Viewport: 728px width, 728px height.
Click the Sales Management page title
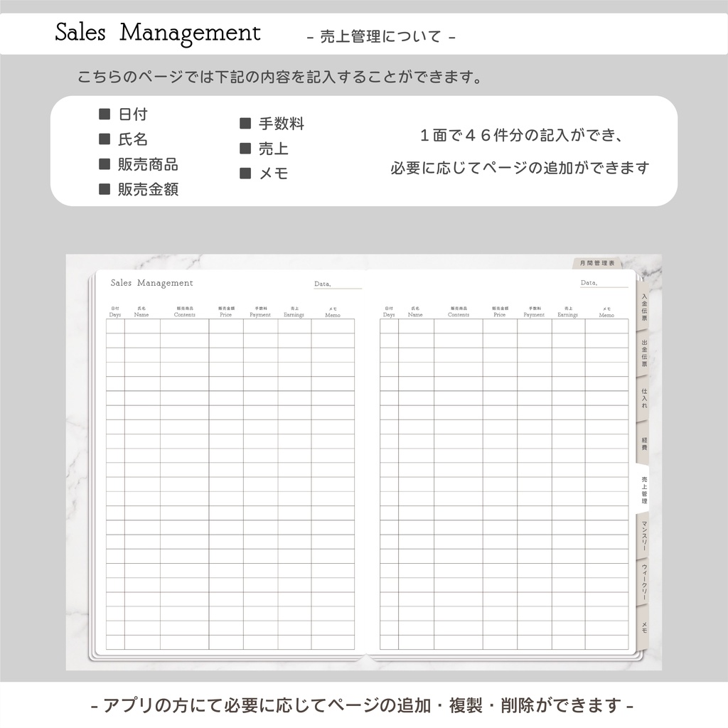151,282
